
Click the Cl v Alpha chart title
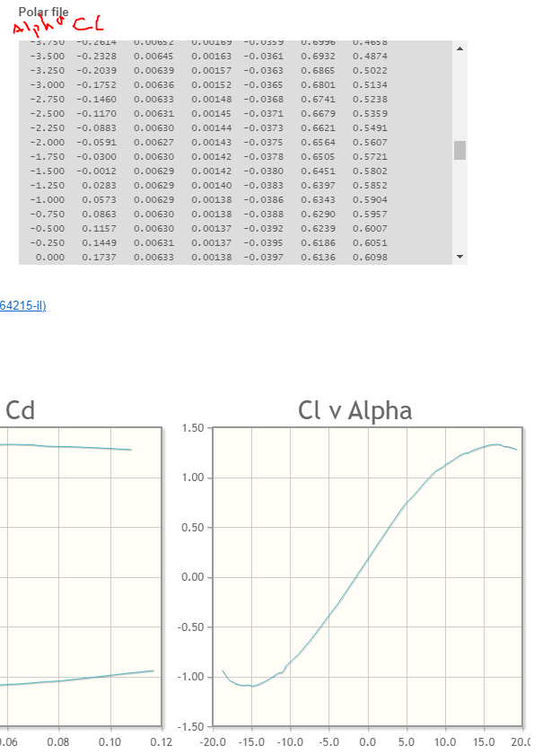354,411
